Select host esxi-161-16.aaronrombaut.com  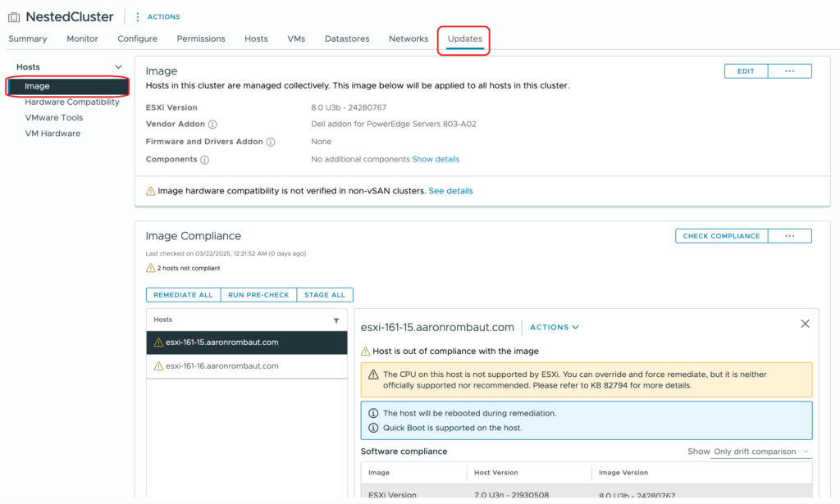[221, 366]
